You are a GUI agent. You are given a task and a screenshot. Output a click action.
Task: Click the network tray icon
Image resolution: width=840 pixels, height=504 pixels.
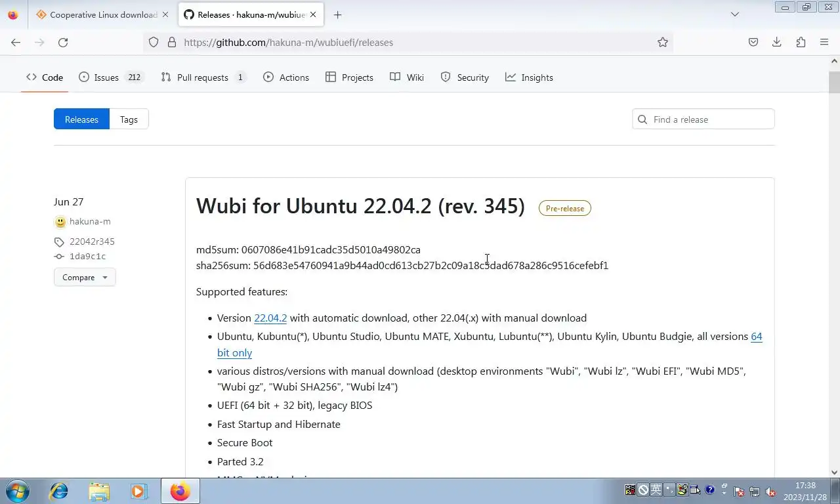pyautogui.click(x=755, y=491)
